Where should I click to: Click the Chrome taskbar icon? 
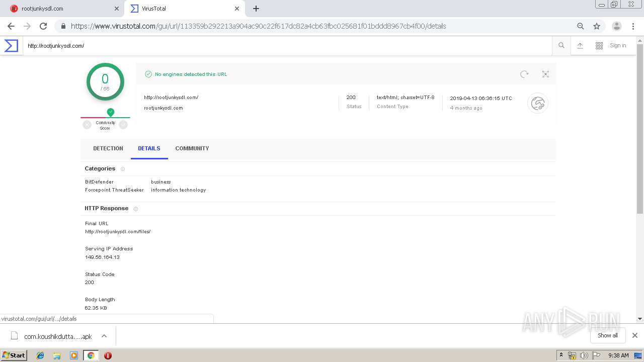pos(91,355)
